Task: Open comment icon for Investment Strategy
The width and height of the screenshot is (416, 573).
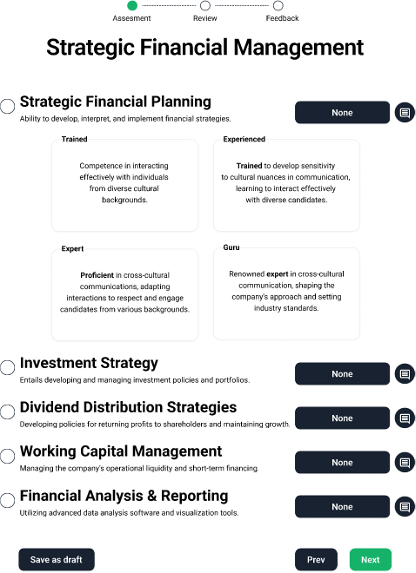Action: tap(405, 374)
